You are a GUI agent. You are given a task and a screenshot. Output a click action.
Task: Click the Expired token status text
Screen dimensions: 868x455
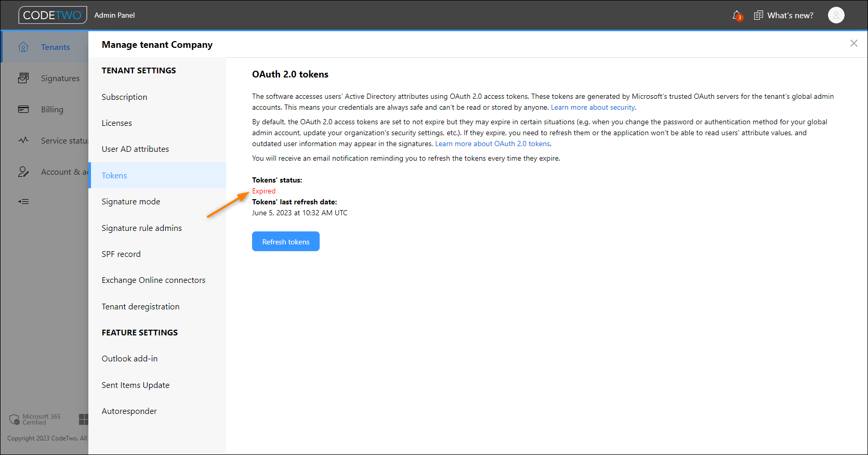[x=264, y=191]
